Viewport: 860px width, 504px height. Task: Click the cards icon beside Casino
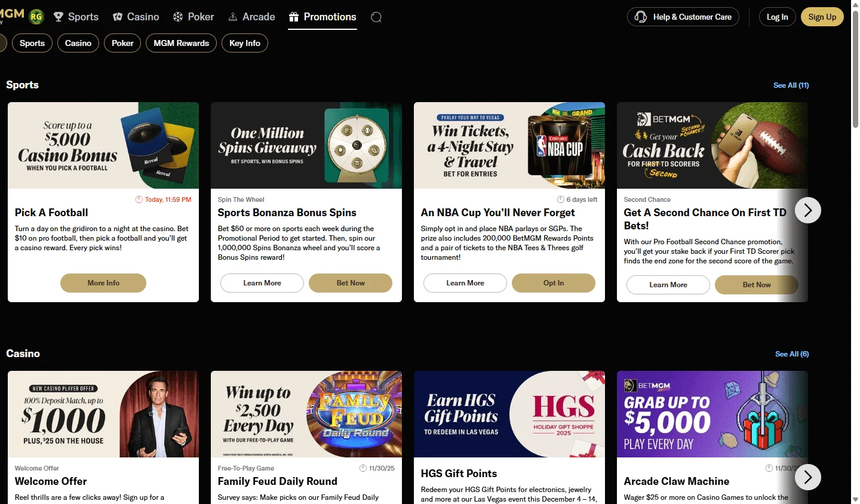tap(118, 17)
